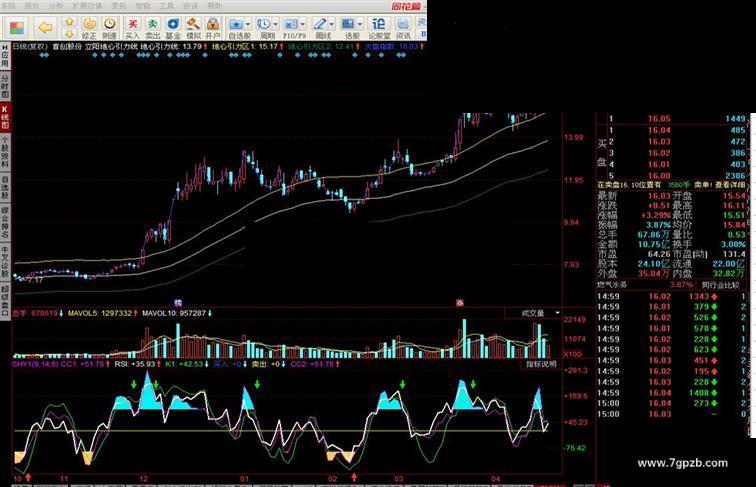The width and height of the screenshot is (756, 487).
Task: Open the 自选股 sidebar tab
Action: 5,188
